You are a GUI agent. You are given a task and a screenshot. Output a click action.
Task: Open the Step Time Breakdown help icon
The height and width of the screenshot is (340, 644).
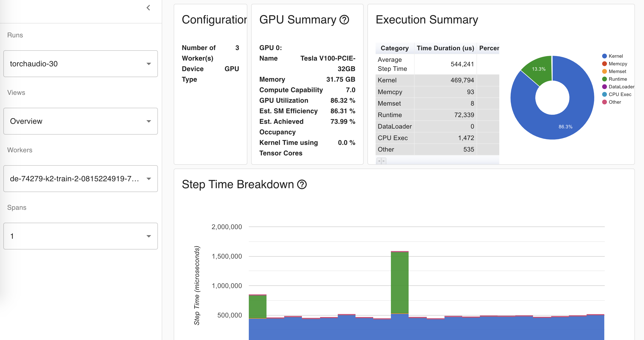[302, 185]
